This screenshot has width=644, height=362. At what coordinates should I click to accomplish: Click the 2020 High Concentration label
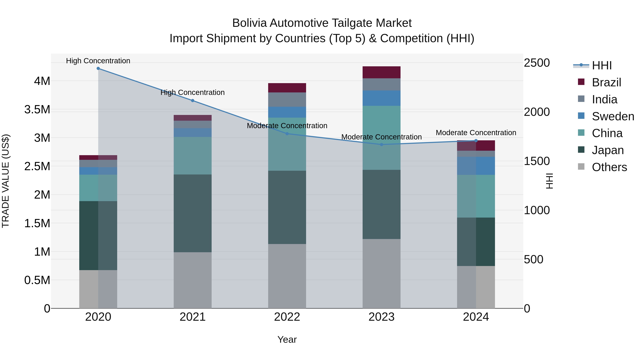pos(98,61)
